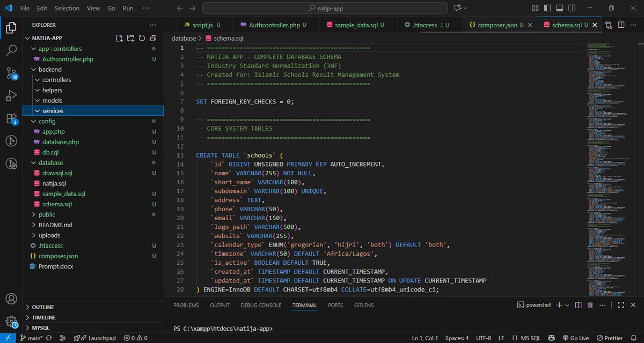Kill terminal with the trash icon
The width and height of the screenshot is (644, 343).
(x=590, y=305)
